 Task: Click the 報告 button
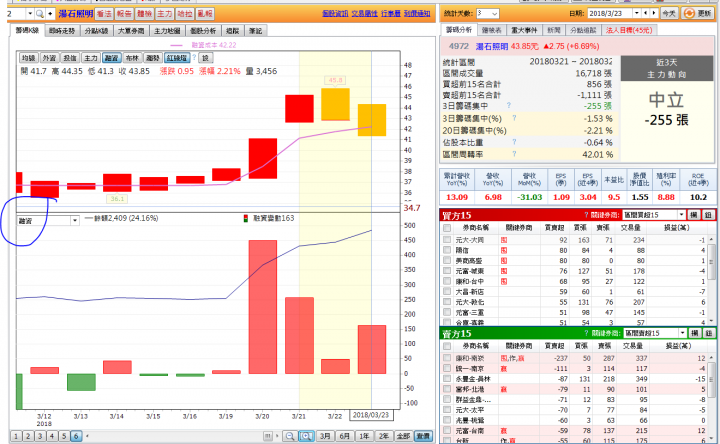124,14
